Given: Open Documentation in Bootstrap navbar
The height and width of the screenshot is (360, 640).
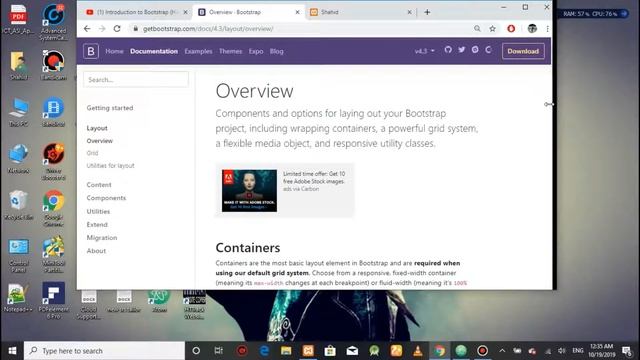Looking at the screenshot, I should (x=154, y=51).
